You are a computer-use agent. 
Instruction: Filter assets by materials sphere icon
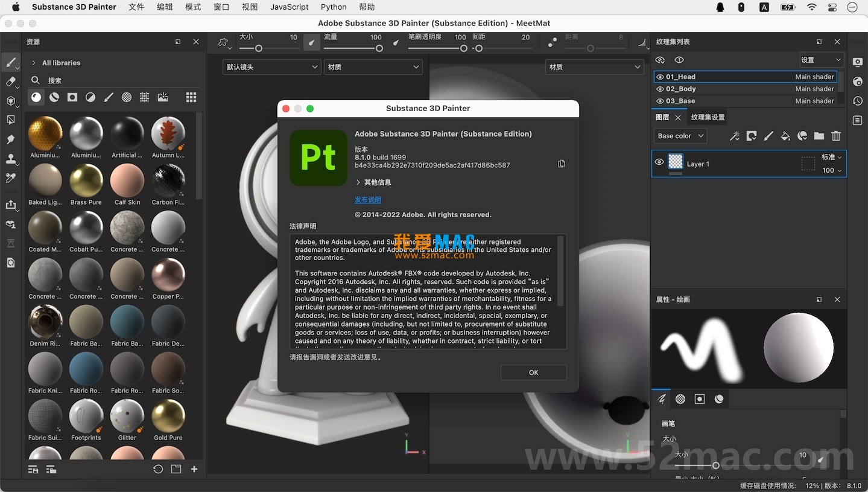(36, 97)
